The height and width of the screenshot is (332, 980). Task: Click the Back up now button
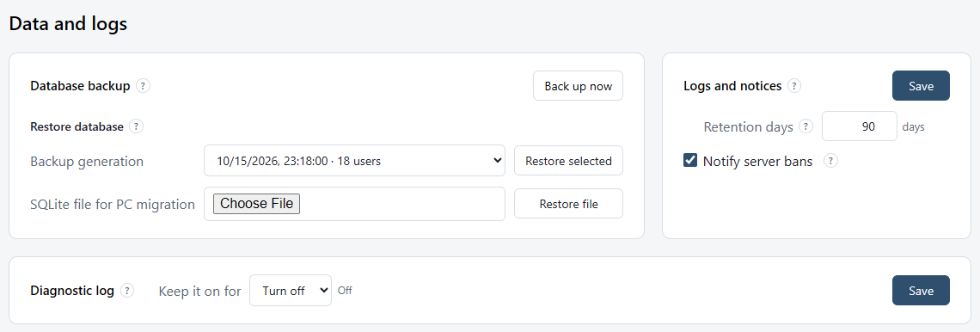(579, 86)
